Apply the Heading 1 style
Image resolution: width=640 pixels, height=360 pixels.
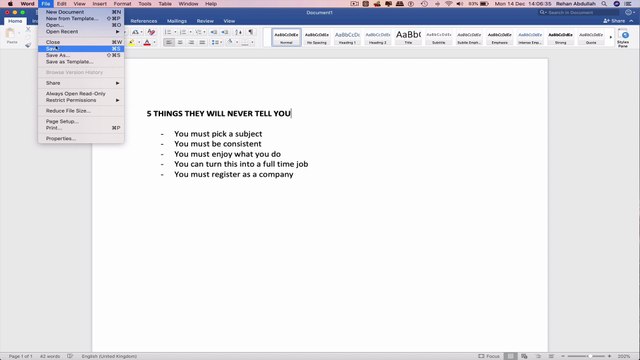click(347, 37)
